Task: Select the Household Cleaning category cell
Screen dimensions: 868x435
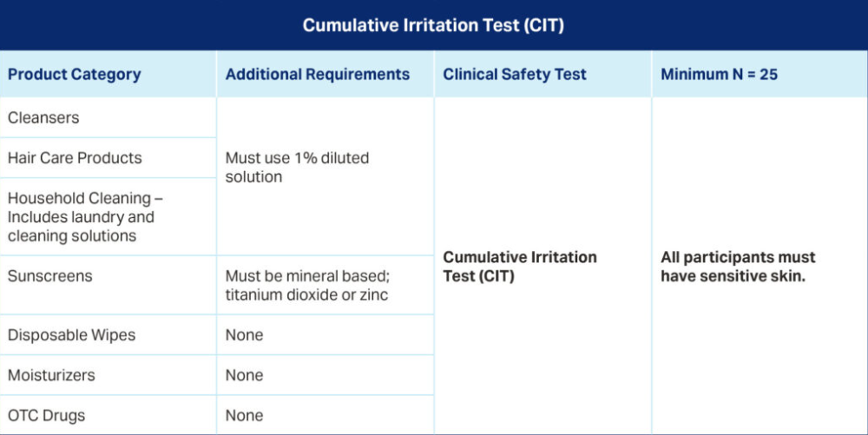Action: click(x=86, y=216)
